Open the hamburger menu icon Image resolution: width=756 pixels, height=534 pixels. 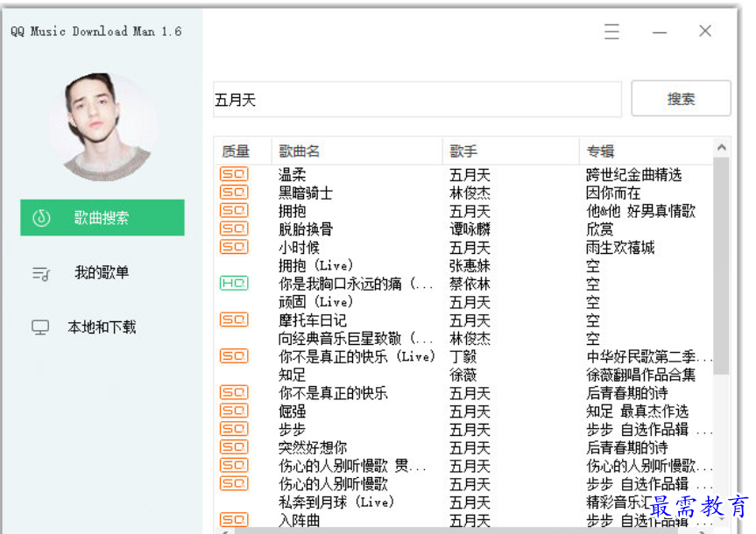[611, 32]
